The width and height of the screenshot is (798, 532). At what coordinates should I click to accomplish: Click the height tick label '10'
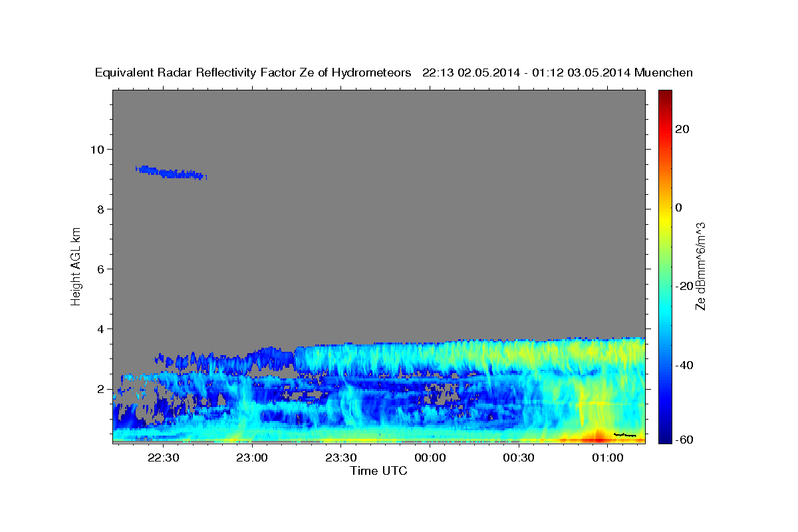click(98, 149)
